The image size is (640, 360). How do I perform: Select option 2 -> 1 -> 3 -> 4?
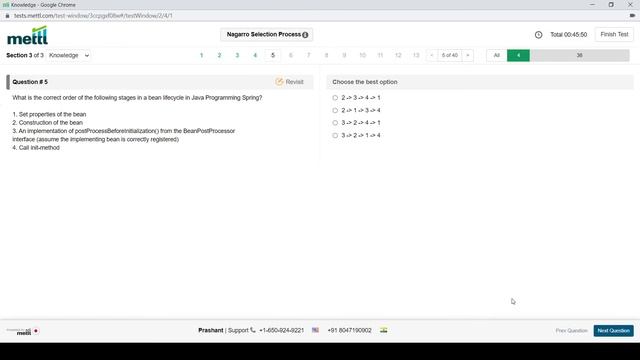point(335,110)
